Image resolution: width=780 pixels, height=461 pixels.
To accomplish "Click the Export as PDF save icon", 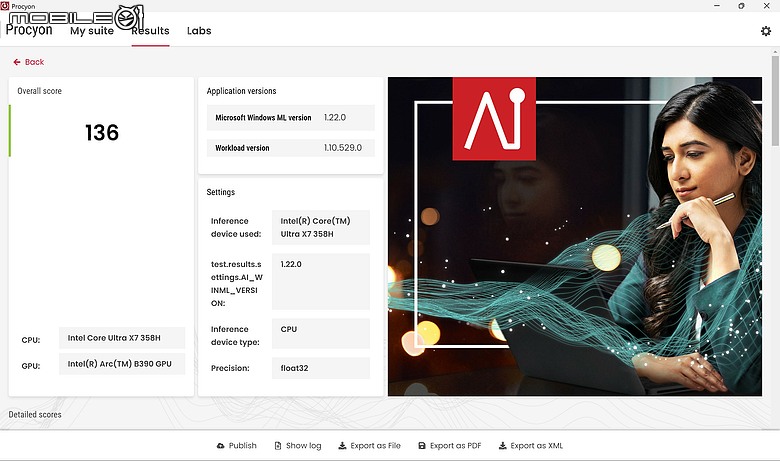I will click(x=422, y=446).
